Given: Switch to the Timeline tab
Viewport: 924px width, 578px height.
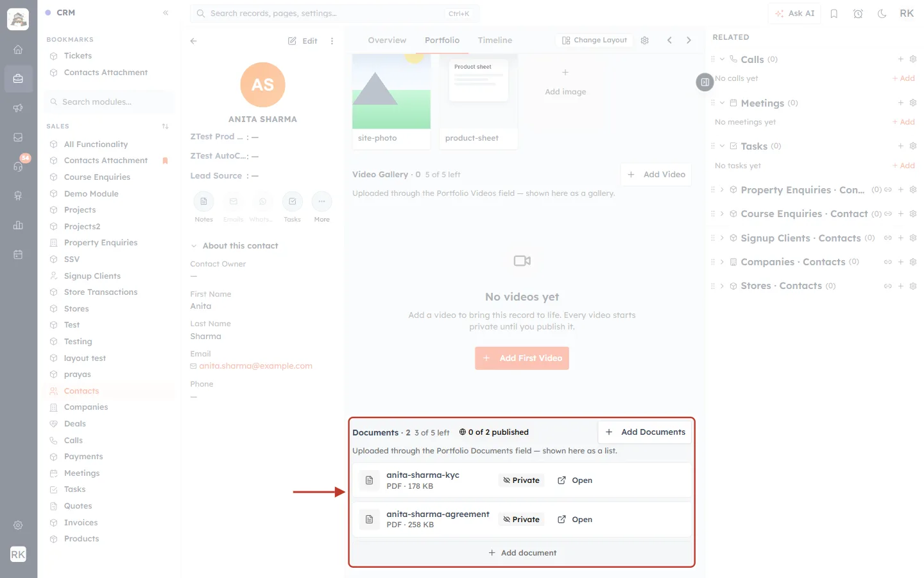Looking at the screenshot, I should (x=495, y=40).
